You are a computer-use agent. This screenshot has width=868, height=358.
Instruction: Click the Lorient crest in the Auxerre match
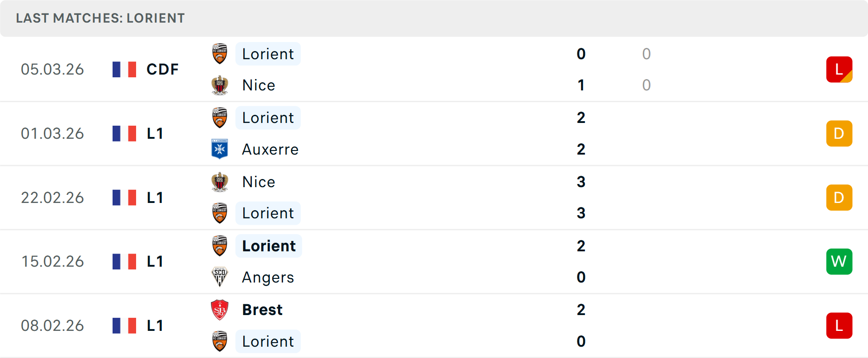[220, 118]
